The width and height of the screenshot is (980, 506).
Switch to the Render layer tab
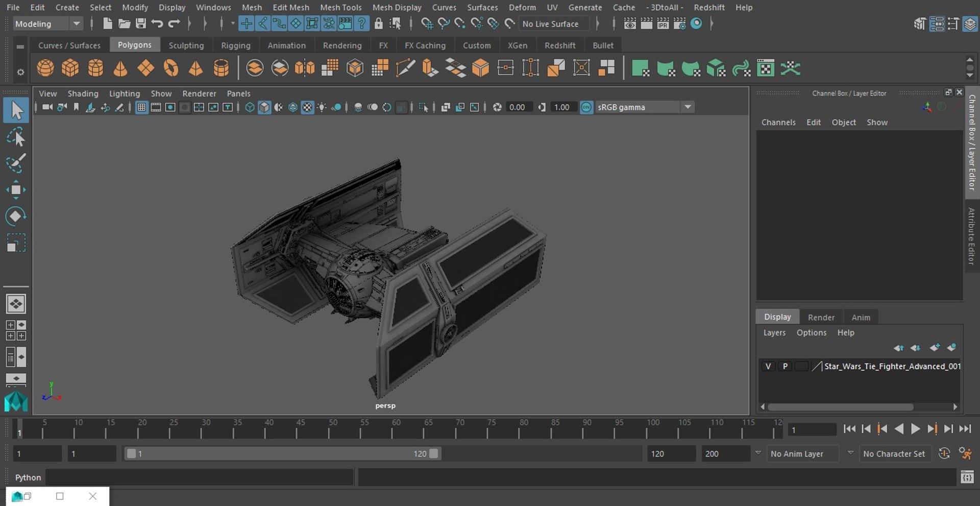pyautogui.click(x=821, y=317)
